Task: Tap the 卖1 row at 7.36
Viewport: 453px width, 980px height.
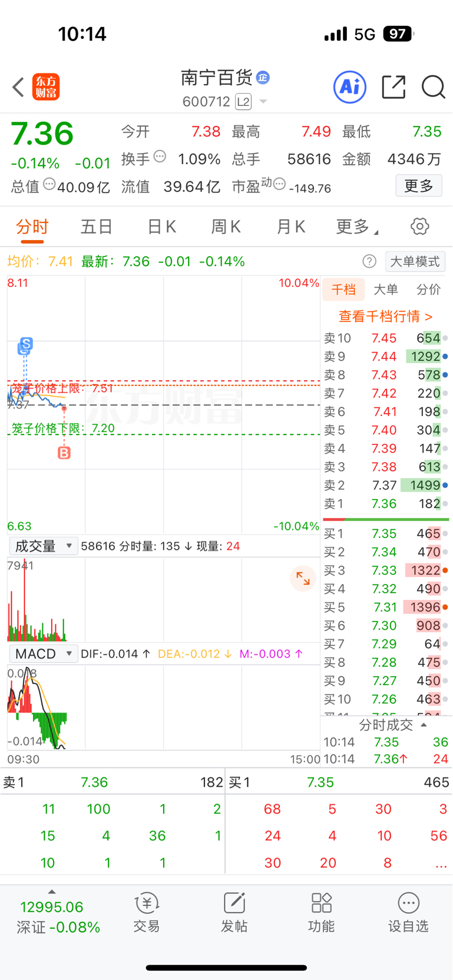Action: pos(386,503)
